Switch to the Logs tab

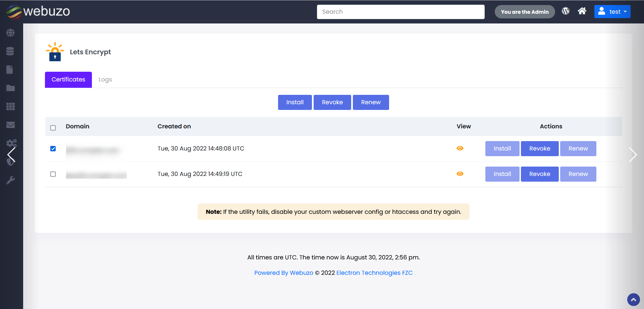point(105,79)
